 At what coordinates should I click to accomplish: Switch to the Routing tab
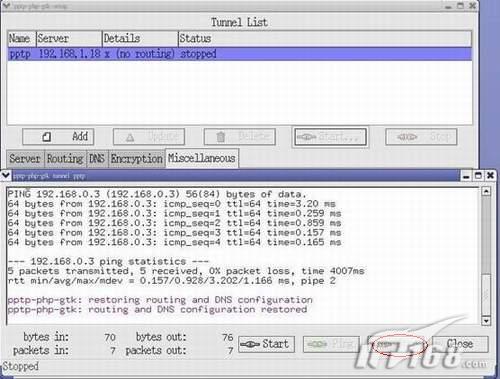(x=65, y=159)
